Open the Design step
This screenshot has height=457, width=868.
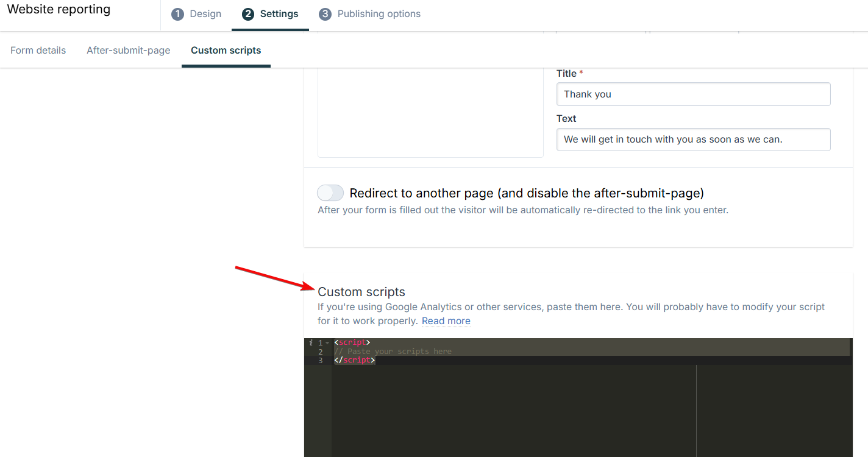pyautogui.click(x=196, y=14)
